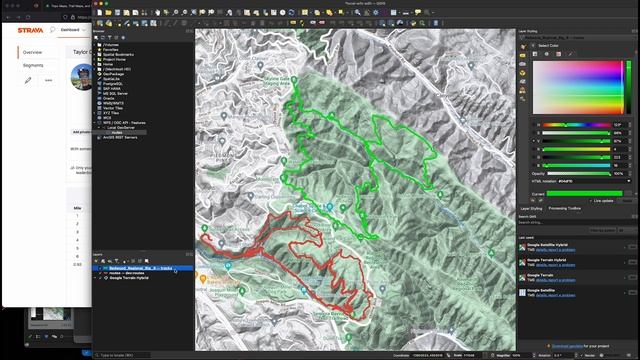Click the H hue horizontal slider
Image resolution: width=640 pixels, height=360 pixels.
[x=576, y=125]
